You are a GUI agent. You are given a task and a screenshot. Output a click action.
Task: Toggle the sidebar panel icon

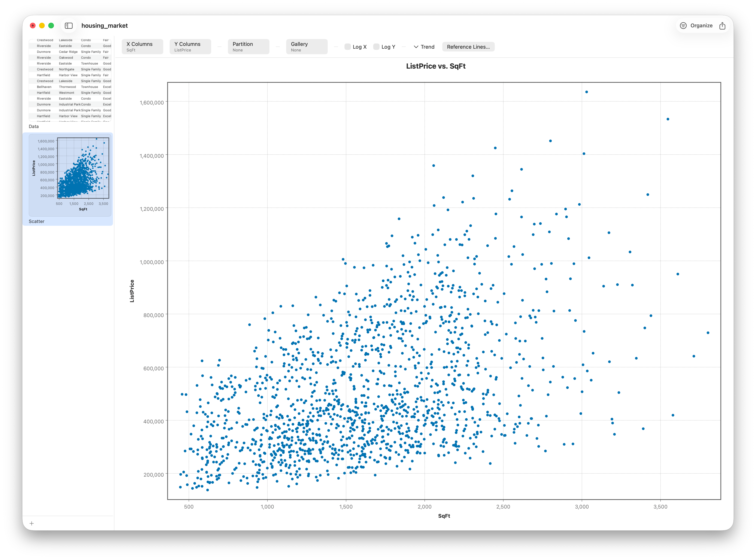click(x=69, y=26)
